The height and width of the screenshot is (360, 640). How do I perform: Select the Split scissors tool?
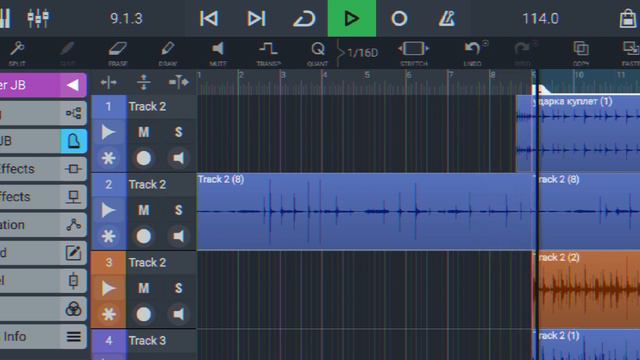(17, 53)
